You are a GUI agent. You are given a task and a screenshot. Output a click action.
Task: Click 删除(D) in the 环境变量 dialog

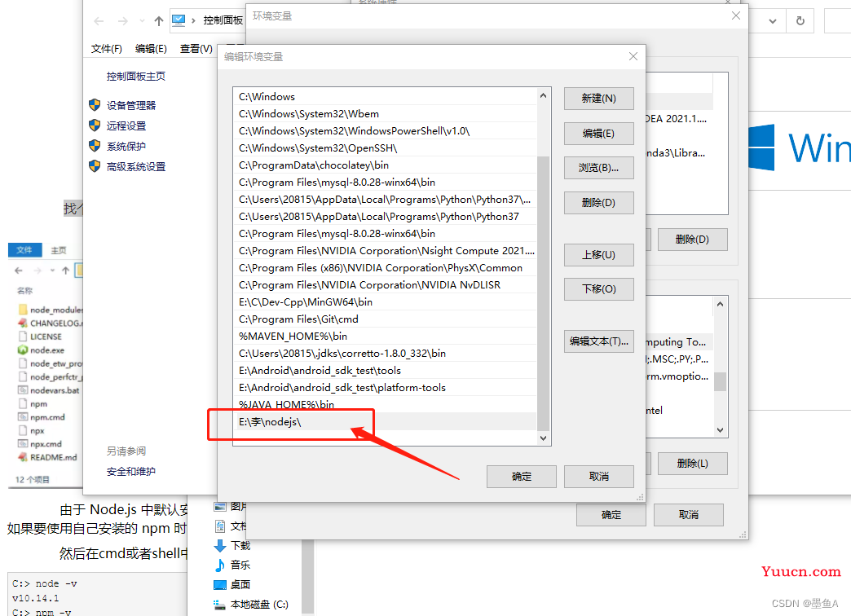693,240
